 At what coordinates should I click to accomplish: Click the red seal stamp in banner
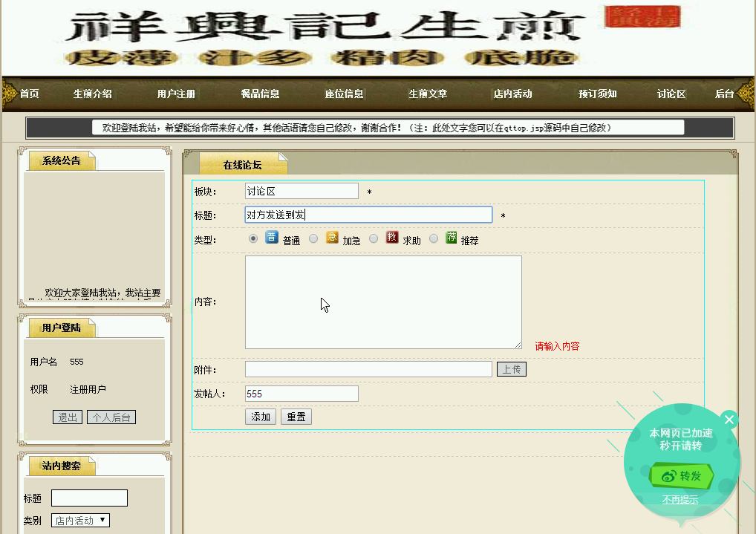pos(642,17)
